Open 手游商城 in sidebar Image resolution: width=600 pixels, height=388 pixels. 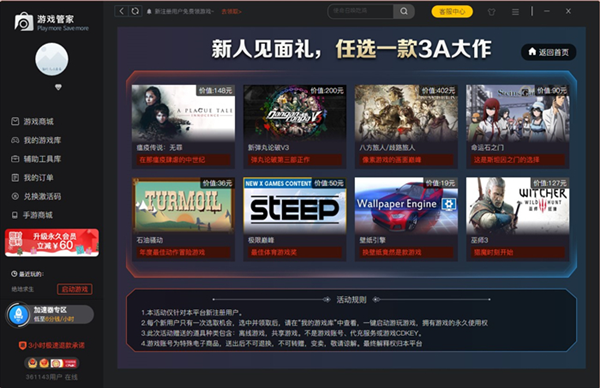pyautogui.click(x=33, y=215)
